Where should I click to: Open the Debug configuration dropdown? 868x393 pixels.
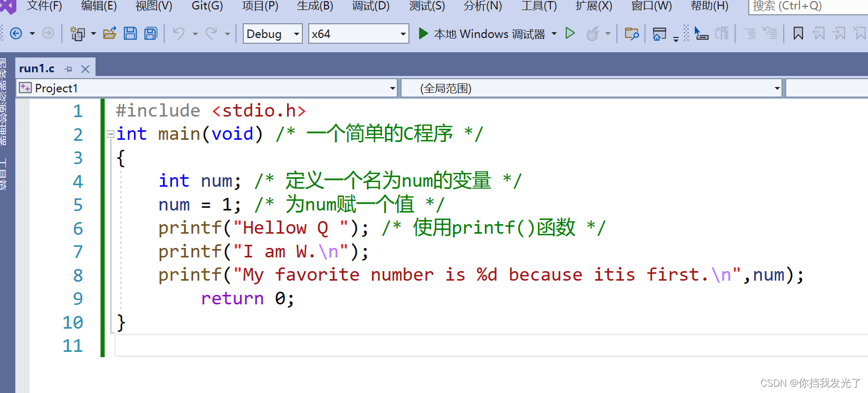tap(272, 34)
